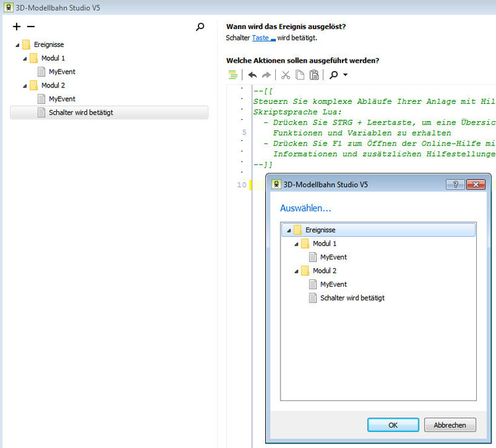Select MyEvent under Modul 2 in main tree
Screen dimensions: 496x448
click(x=62, y=99)
